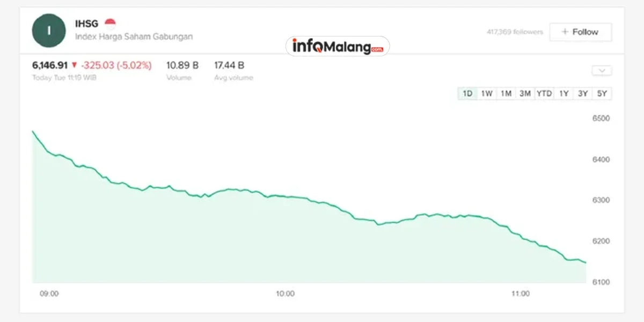Click the Indonesian flag icon beside IHSG

[111, 21]
